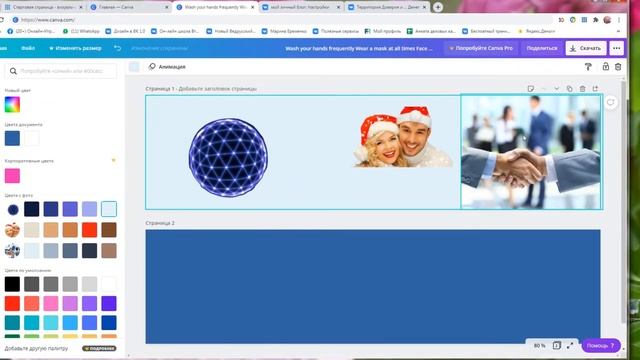Open the rainbow new color picker

[x=12, y=104]
